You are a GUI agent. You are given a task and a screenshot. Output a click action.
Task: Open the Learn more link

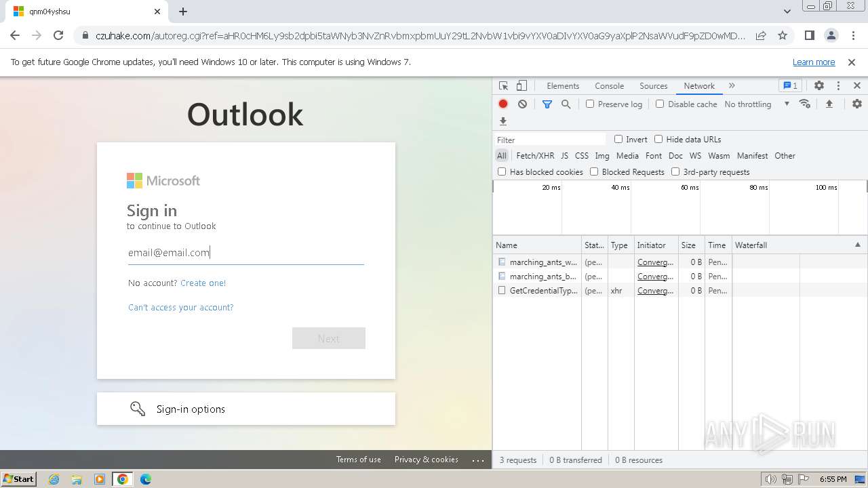click(x=814, y=62)
